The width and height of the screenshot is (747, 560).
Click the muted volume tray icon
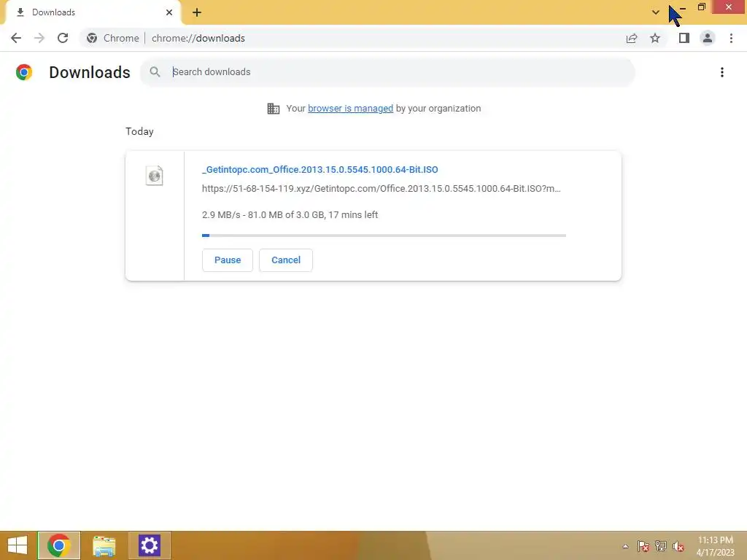pyautogui.click(x=678, y=546)
